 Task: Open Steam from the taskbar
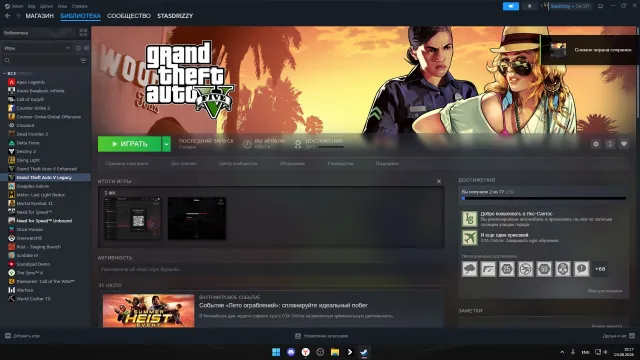click(364, 352)
